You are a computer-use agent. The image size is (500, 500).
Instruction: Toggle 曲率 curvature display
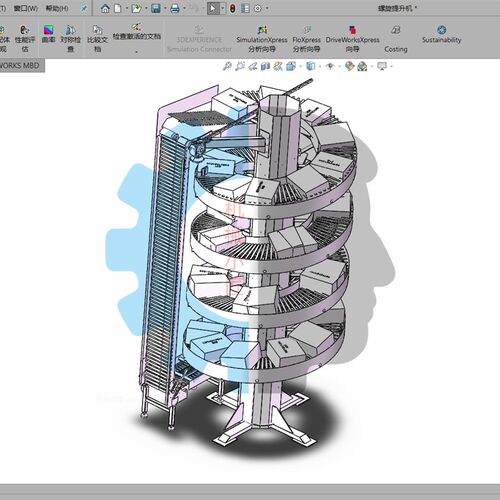pyautogui.click(x=48, y=34)
